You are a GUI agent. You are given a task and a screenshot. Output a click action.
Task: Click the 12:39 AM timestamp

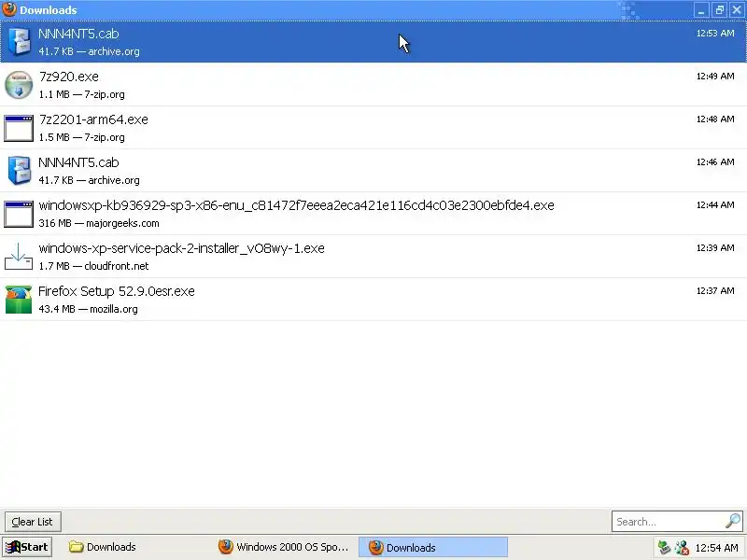click(715, 247)
